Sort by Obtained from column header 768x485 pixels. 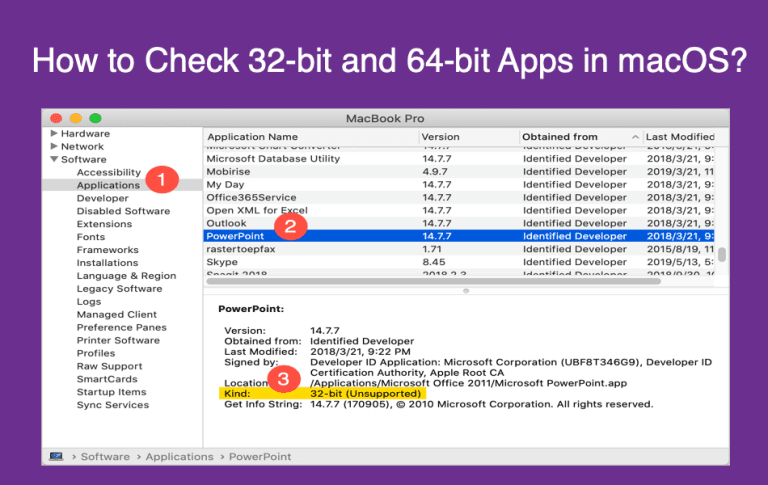click(x=580, y=137)
